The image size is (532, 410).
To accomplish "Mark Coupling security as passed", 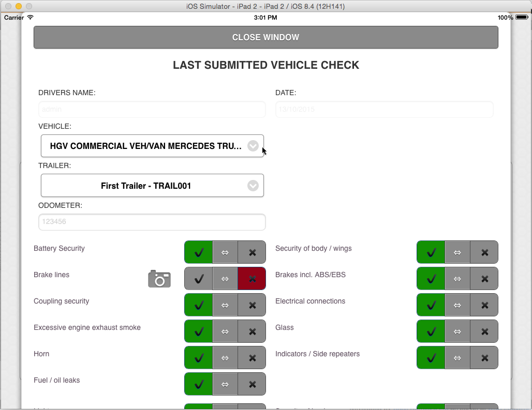I will (199, 305).
